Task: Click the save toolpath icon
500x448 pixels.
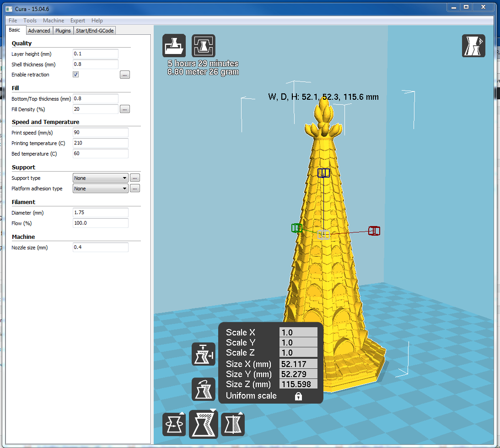Action: point(203,45)
